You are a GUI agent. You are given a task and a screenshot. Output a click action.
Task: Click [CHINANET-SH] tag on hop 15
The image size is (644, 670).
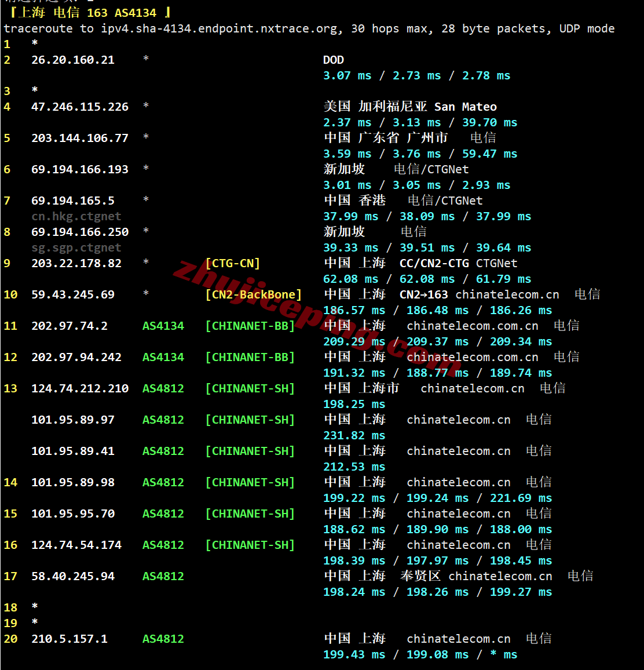click(x=250, y=514)
